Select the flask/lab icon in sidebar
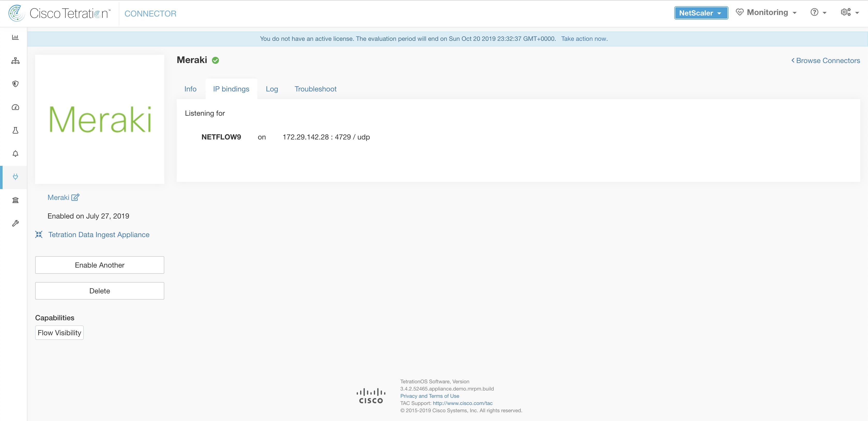The width and height of the screenshot is (868, 421). (15, 130)
